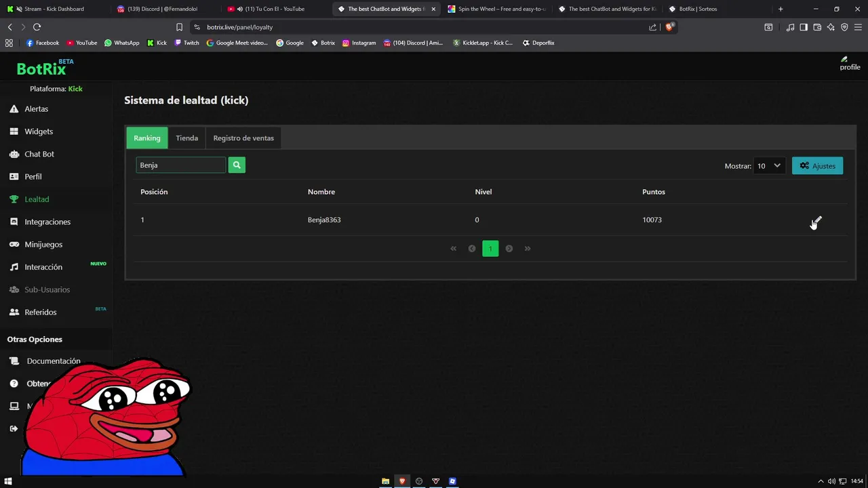868x488 pixels.
Task: Open the Minijuegos section
Action: coord(43,244)
